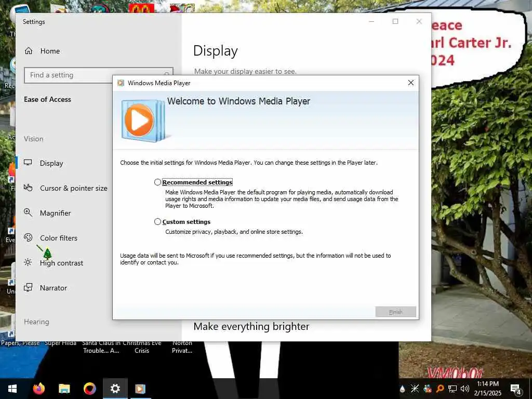
Task: Launch Firefox from the taskbar
Action: [39, 389]
